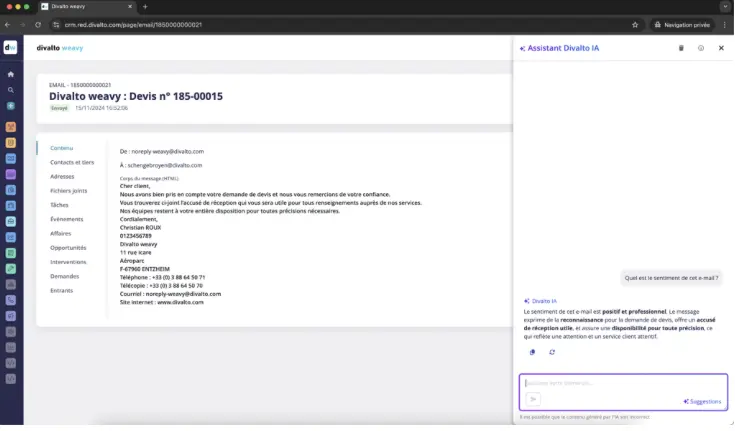Viewport: 735px width, 431px height.
Task: Switch to the Fichiers joints tab
Action: tap(68, 190)
